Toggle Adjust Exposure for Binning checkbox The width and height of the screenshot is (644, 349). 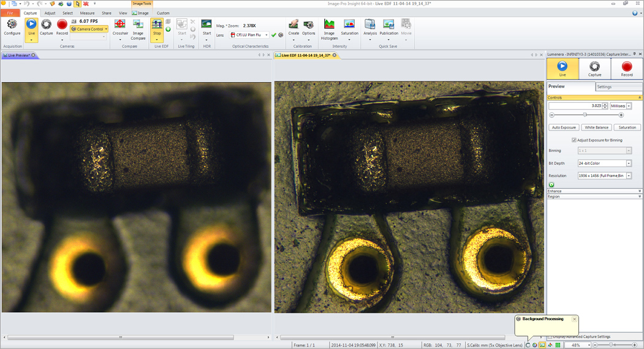pyautogui.click(x=574, y=140)
